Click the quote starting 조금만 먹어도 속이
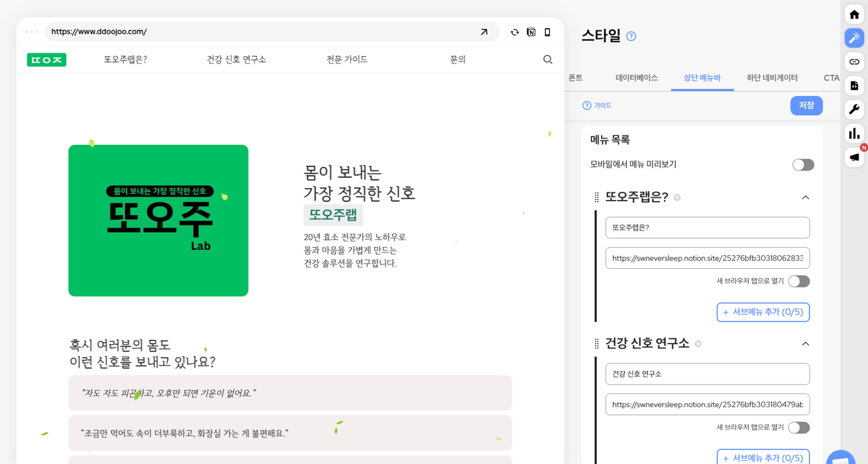Image resolution: width=868 pixels, height=464 pixels. point(290,433)
